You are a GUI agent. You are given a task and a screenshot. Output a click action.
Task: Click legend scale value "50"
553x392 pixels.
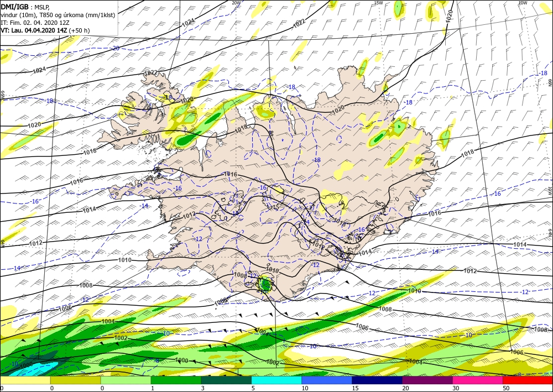[506, 388]
